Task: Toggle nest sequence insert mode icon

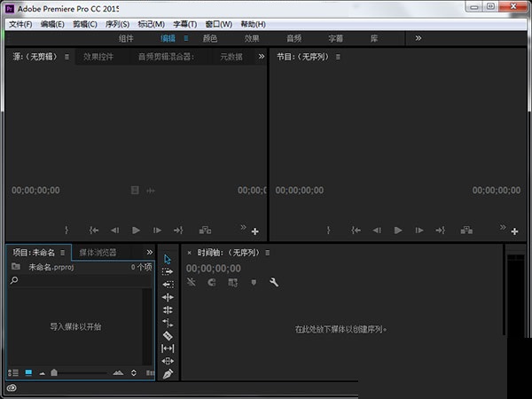Action: pyautogui.click(x=192, y=282)
